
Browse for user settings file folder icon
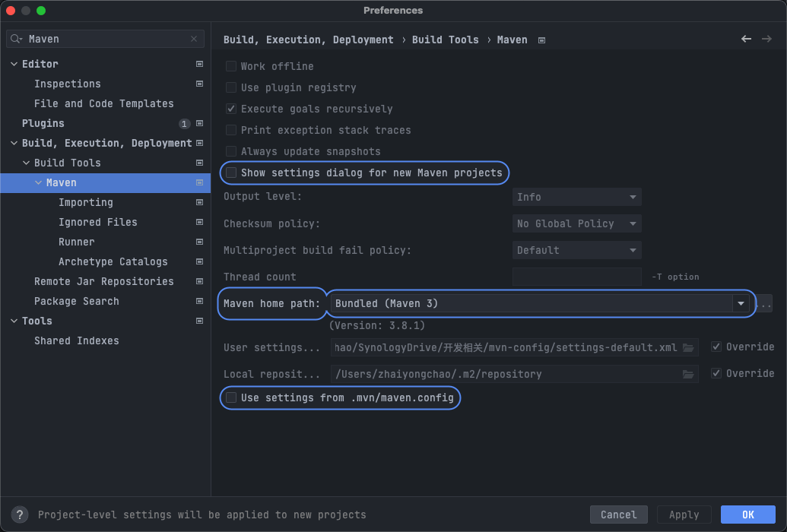pos(688,348)
